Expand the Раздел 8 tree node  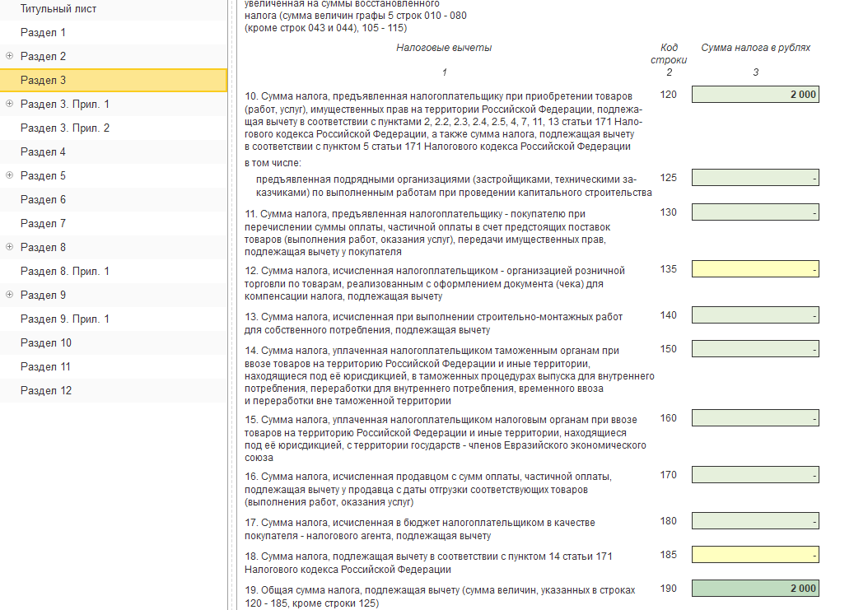point(10,247)
